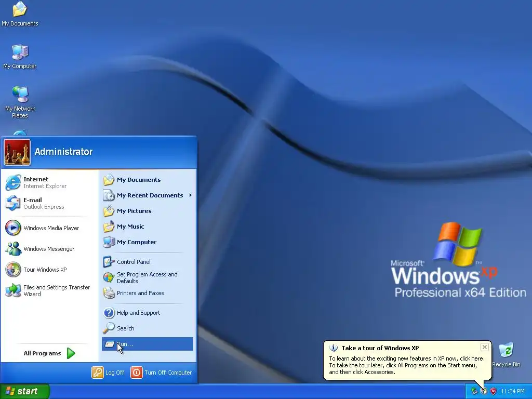The height and width of the screenshot is (399, 532).
Task: Open Search from Start menu
Action: click(x=147, y=328)
